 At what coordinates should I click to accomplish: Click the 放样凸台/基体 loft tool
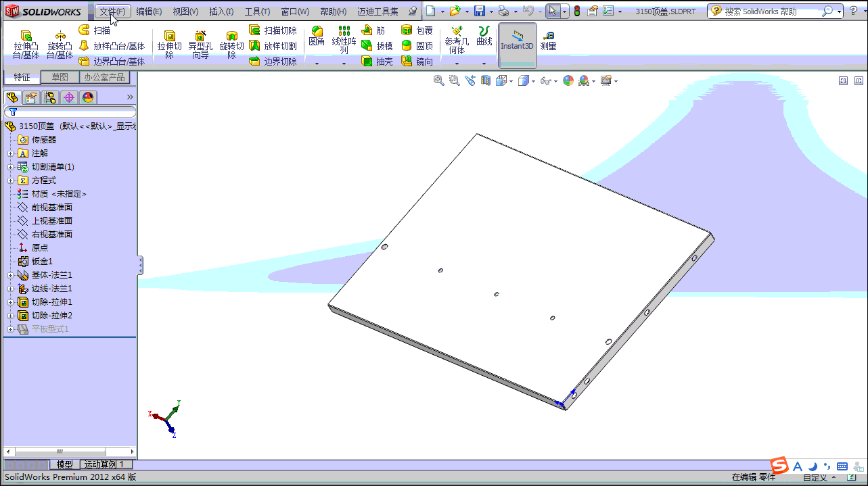[x=112, y=46]
